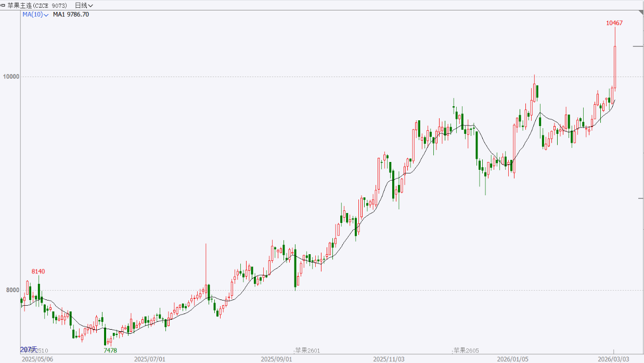644x363 pixels.
Task: Click the 2026/03/03 date on time axis
Action: click(x=613, y=359)
